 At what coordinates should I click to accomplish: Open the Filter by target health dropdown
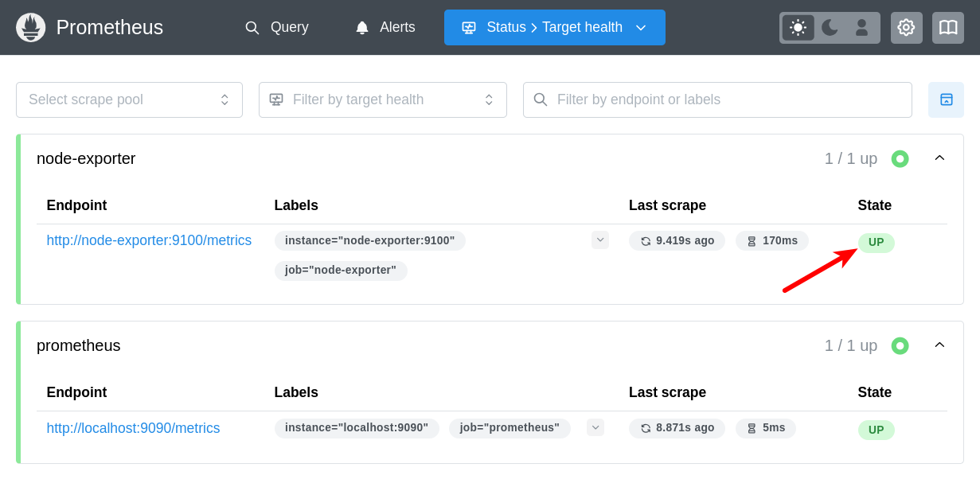coord(383,99)
